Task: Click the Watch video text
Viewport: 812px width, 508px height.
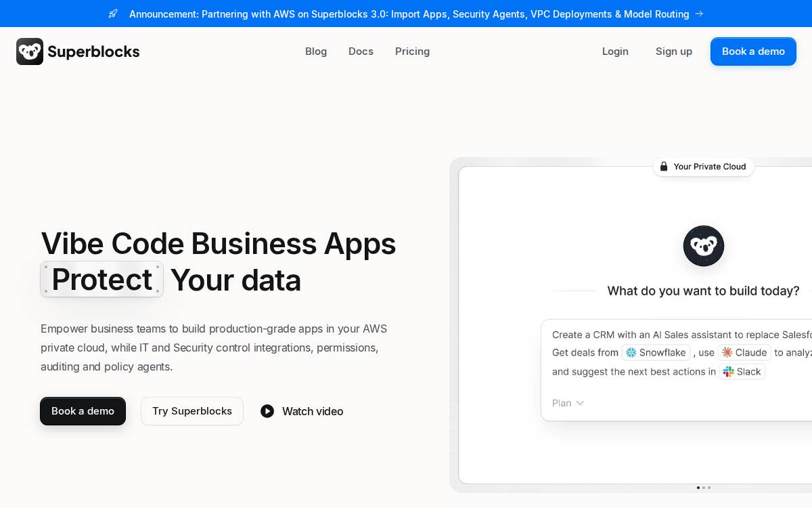Action: coord(313,411)
